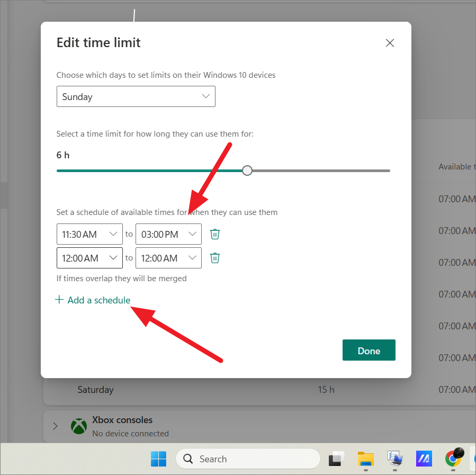
Task: Expand the Xbox consoles section
Action: (x=55, y=426)
